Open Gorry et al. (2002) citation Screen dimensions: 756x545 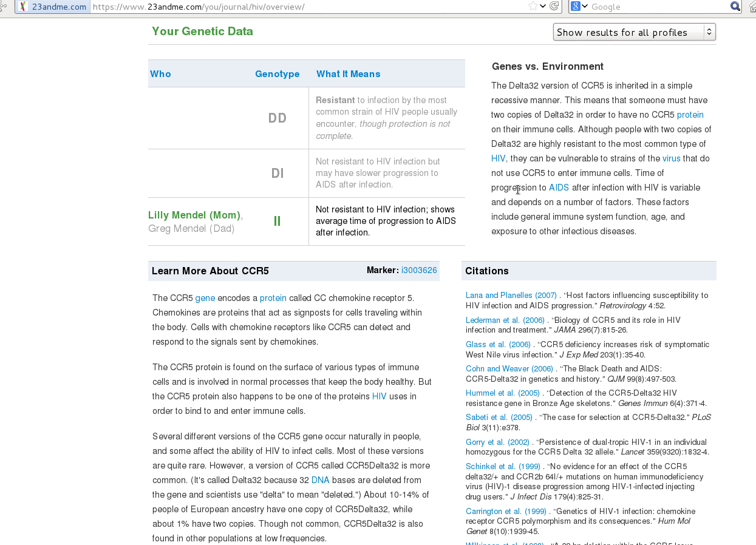click(x=498, y=442)
